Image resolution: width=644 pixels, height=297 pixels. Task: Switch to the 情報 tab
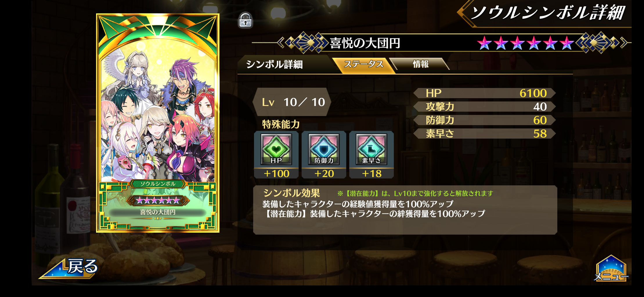(420, 64)
